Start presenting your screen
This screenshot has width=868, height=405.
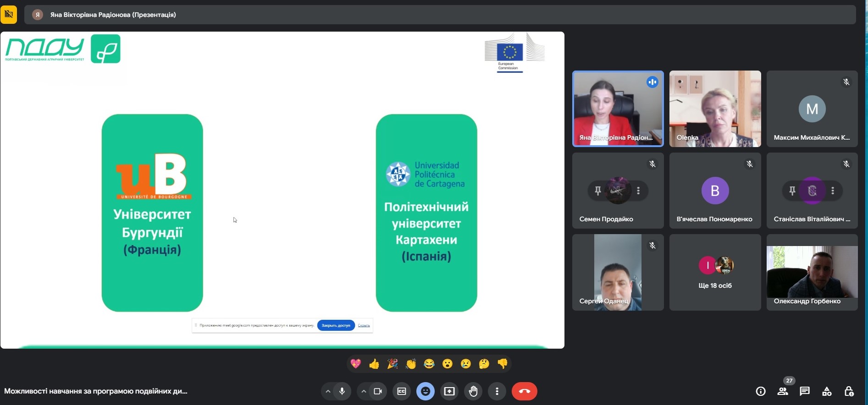coord(449,391)
